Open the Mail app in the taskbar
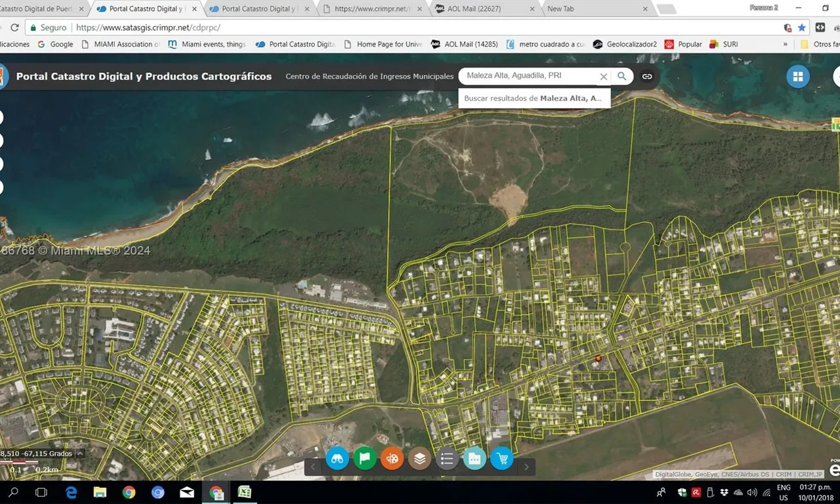The width and height of the screenshot is (840, 504). pos(187,492)
